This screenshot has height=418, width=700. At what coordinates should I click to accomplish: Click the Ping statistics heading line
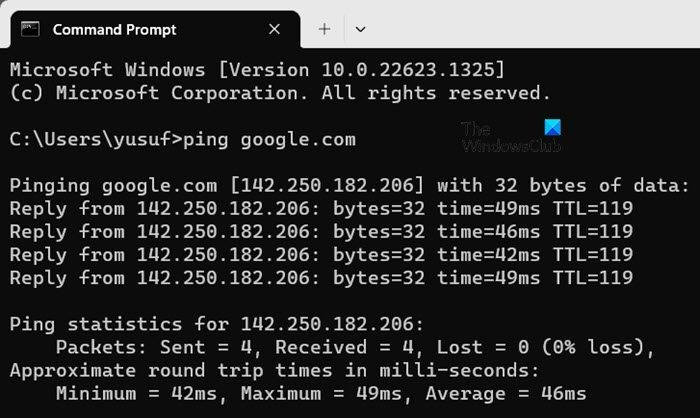[216, 324]
